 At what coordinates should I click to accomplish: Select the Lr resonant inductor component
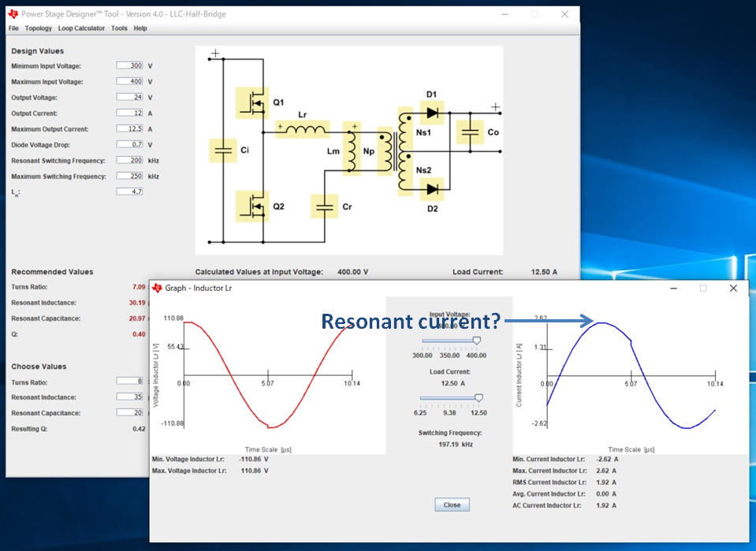tap(303, 129)
